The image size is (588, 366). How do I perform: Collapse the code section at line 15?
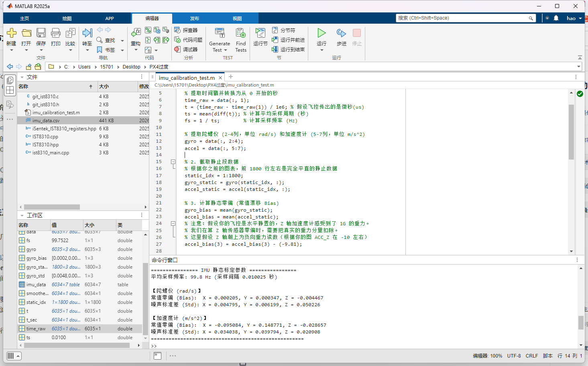(x=173, y=162)
